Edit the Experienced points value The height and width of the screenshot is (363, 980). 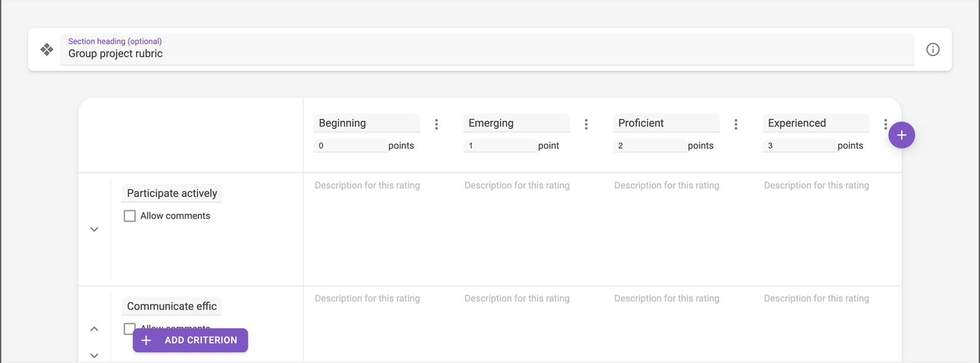click(x=799, y=146)
